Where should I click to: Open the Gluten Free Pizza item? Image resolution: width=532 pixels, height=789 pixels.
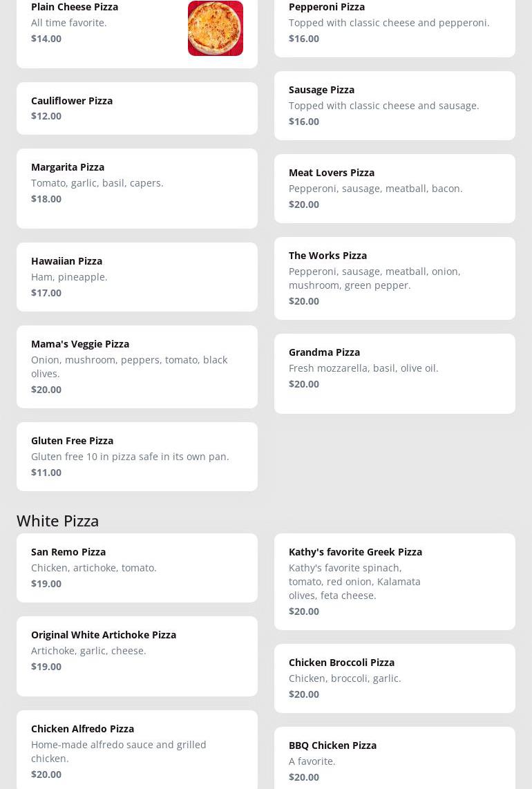pyautogui.click(x=137, y=457)
